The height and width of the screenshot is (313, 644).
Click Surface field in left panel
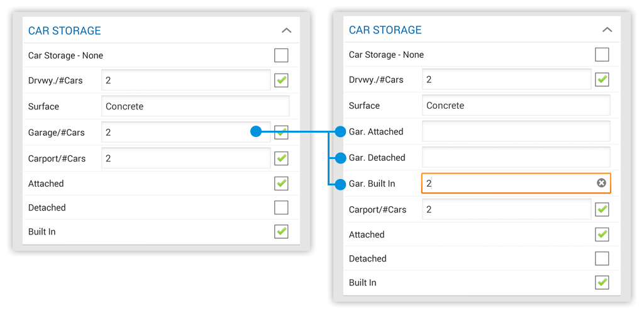pyautogui.click(x=196, y=106)
